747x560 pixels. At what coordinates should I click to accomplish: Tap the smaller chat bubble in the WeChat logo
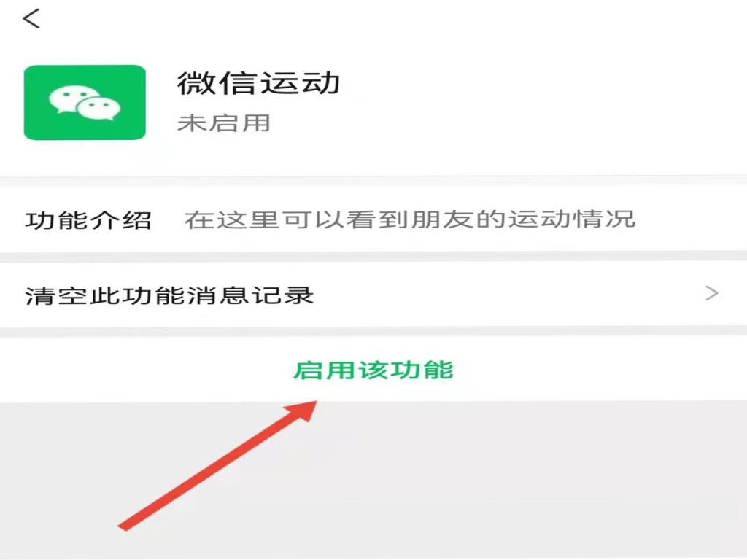coord(99,109)
